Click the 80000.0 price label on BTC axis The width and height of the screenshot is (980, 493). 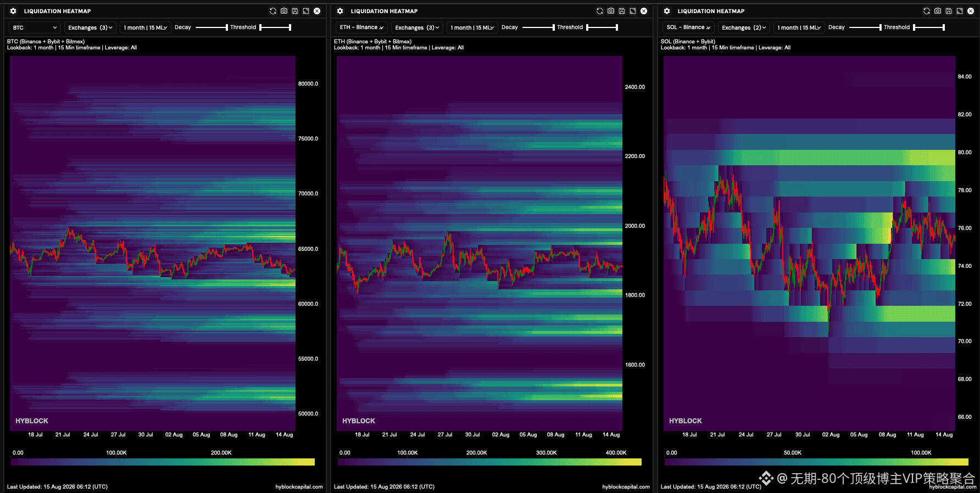point(308,84)
